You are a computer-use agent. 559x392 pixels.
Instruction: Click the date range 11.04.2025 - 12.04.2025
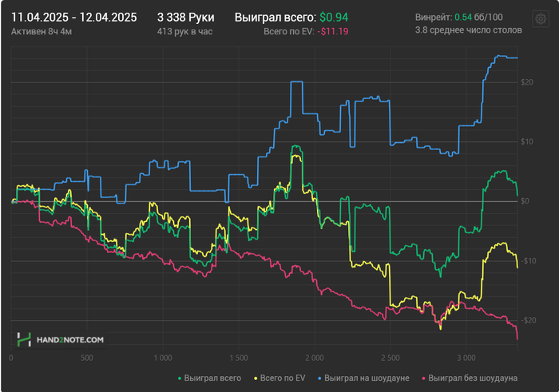(x=73, y=17)
